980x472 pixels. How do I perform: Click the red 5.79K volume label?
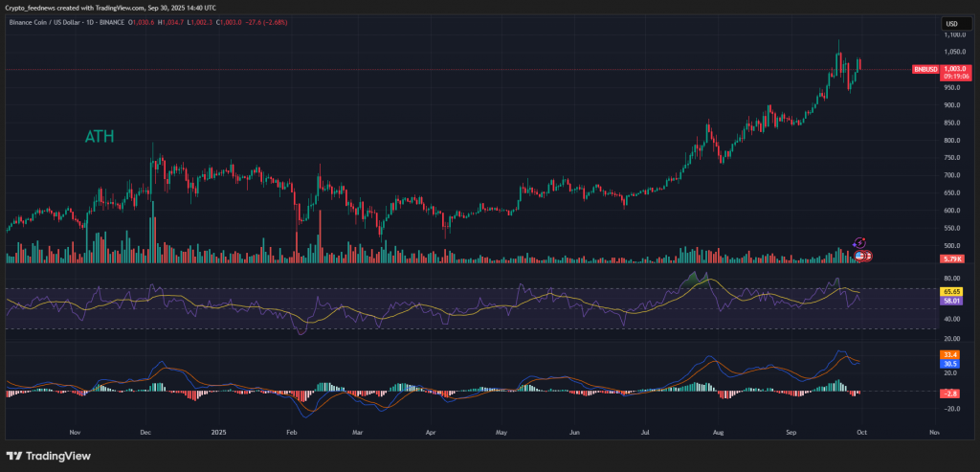tap(951, 259)
